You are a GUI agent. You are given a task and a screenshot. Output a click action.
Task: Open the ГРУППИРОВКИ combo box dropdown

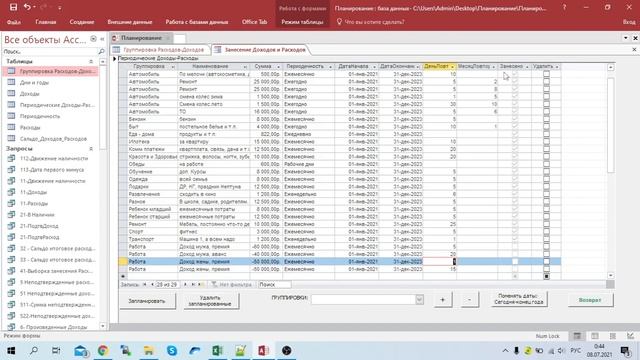(419, 300)
